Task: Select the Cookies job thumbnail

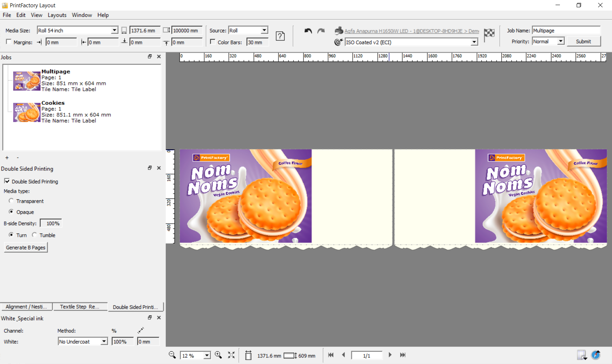Action: coord(27,112)
